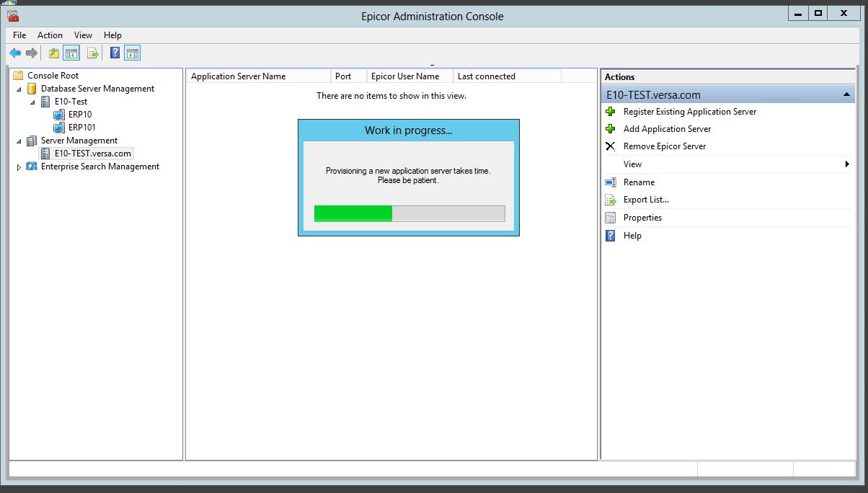This screenshot has height=493, width=868.
Task: Click the Rename icon in Actions pane
Action: 610,182
